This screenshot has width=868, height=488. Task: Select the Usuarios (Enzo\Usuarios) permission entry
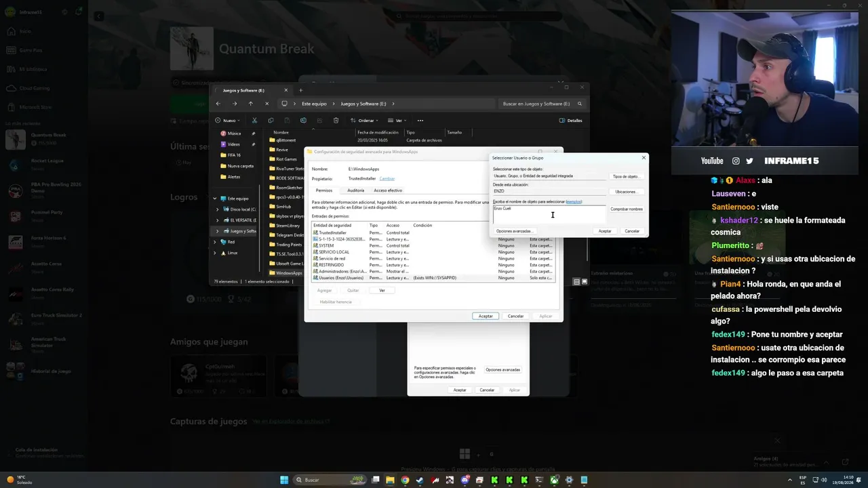(x=433, y=278)
